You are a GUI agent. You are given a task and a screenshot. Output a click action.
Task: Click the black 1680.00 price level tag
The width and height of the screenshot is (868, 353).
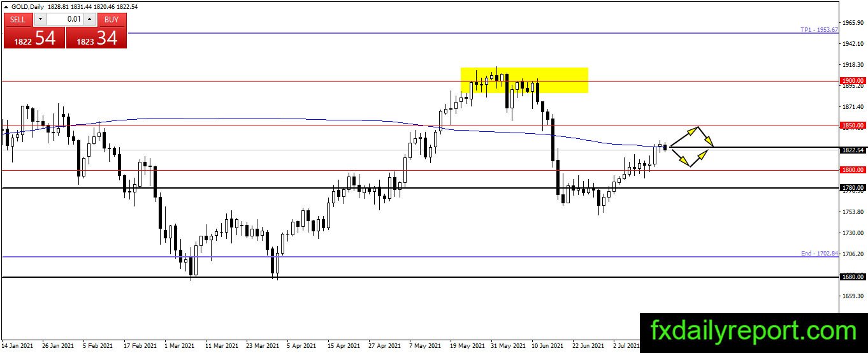pos(853,277)
